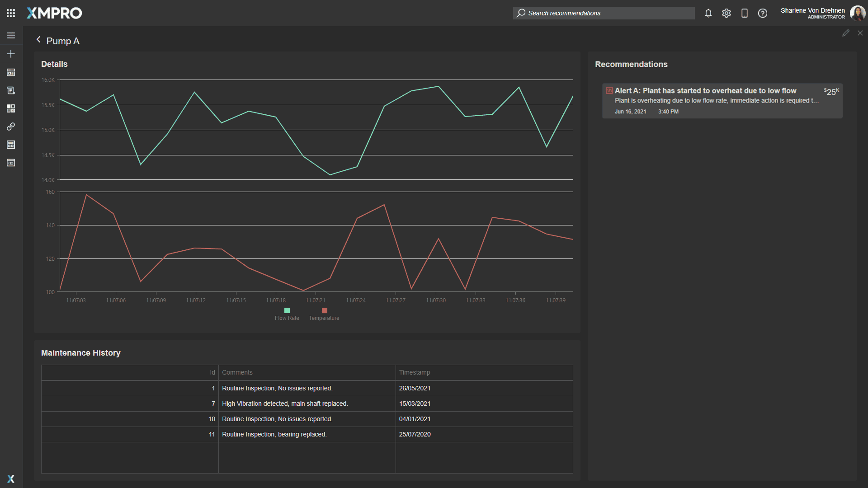Viewport: 868px width, 488px height.
Task: Open the variables (x) sidebar icon
Action: pos(11,163)
